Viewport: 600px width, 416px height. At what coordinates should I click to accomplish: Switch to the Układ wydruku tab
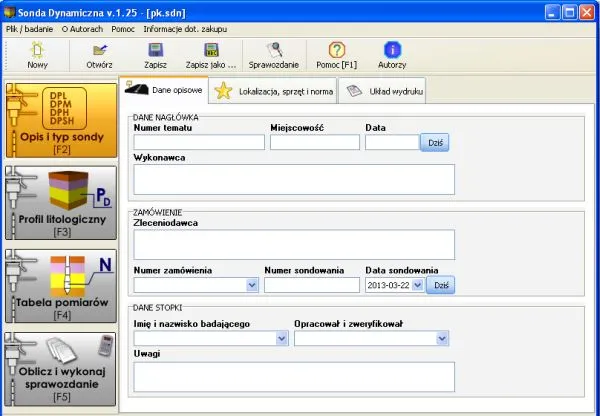[x=381, y=91]
